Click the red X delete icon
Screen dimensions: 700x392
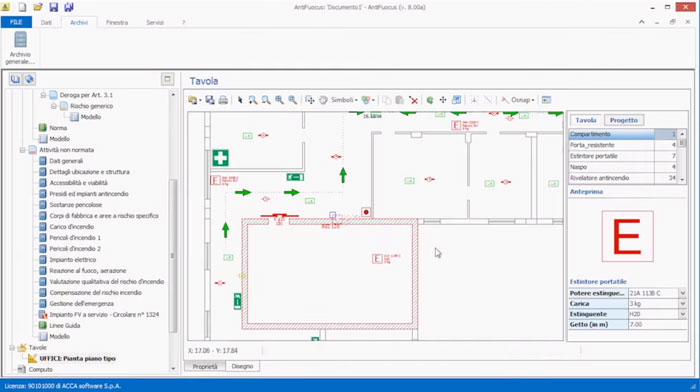pos(414,100)
